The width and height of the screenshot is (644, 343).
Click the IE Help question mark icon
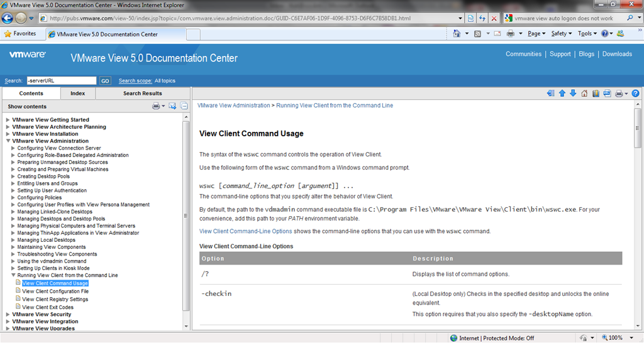[604, 34]
